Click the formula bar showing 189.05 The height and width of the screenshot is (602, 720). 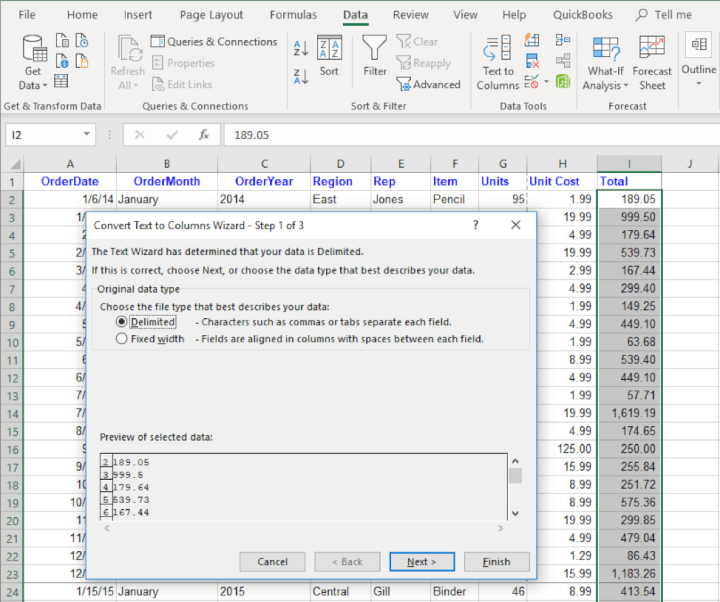[450, 135]
